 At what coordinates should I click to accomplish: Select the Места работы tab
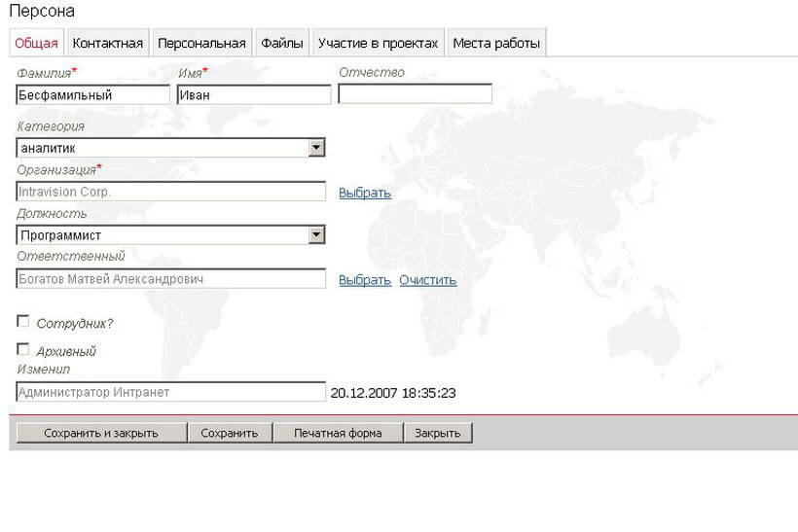tap(495, 43)
